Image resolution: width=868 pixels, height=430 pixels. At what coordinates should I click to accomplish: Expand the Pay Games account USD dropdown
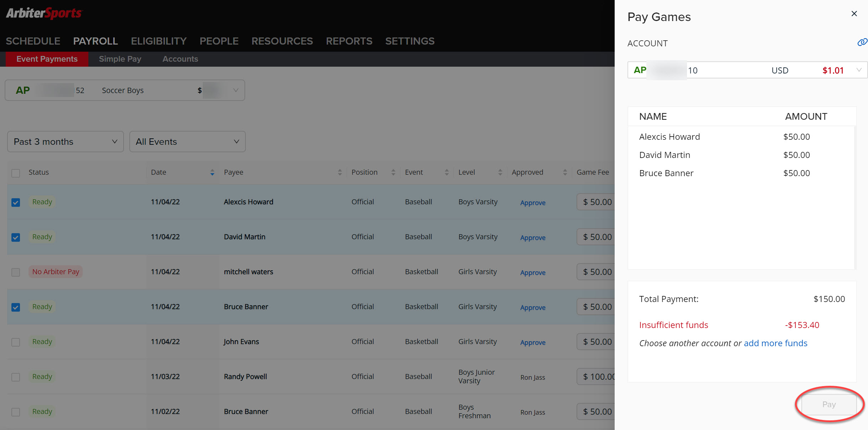(x=747, y=70)
